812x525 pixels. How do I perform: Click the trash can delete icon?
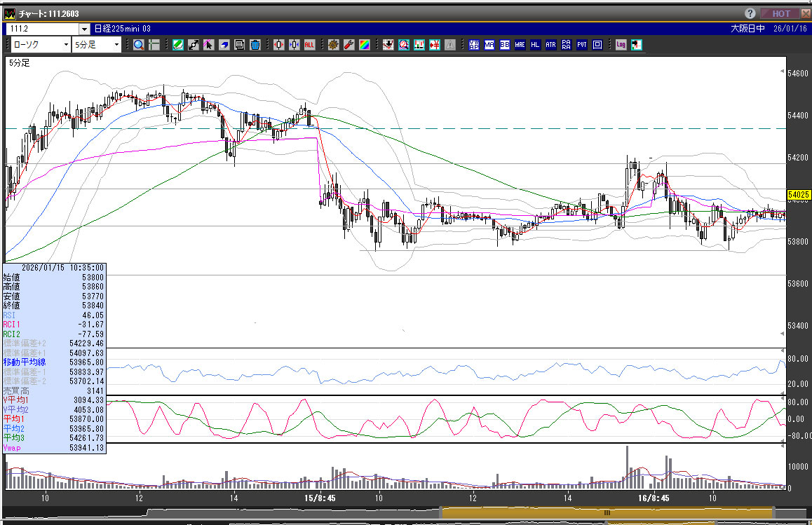tap(255, 45)
